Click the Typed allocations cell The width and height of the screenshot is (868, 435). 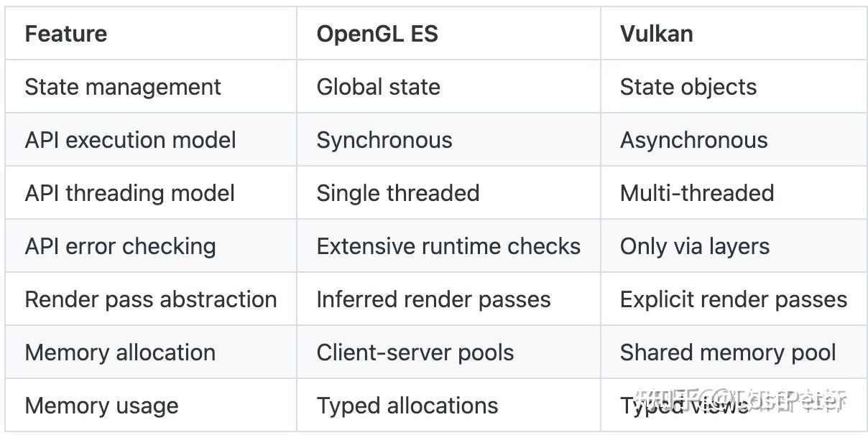tap(407, 406)
